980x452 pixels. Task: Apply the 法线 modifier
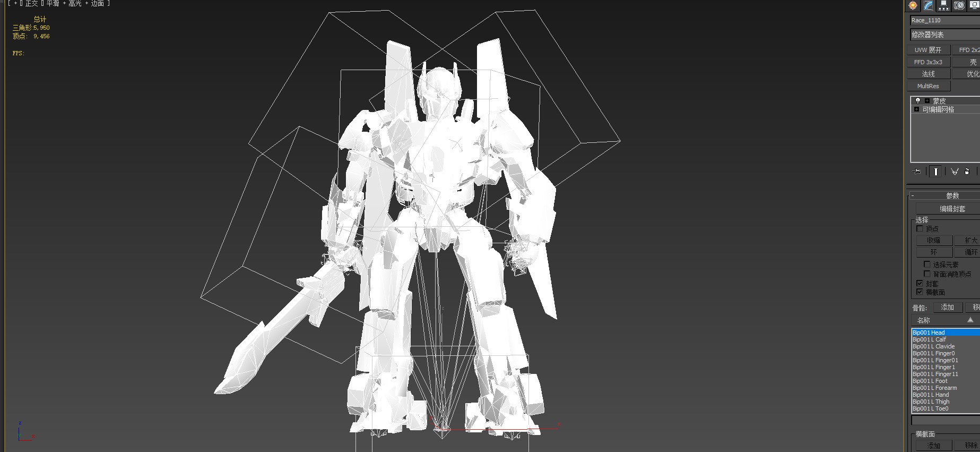[928, 74]
